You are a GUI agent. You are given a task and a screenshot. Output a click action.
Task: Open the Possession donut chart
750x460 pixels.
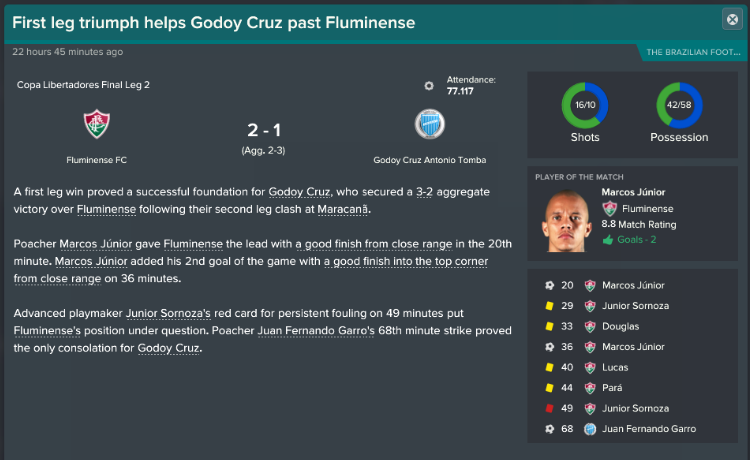coord(679,105)
